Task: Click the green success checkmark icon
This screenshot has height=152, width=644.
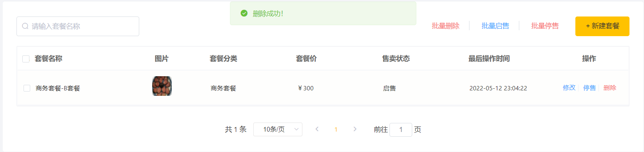Action: (x=244, y=13)
